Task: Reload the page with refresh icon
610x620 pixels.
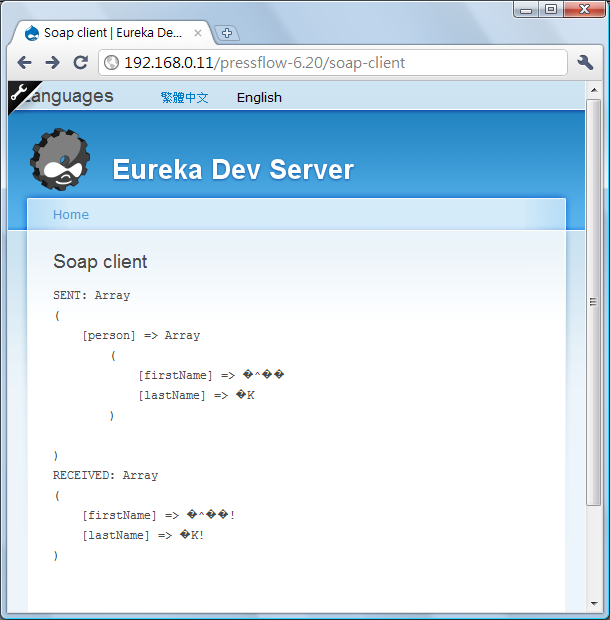Action: point(79,63)
